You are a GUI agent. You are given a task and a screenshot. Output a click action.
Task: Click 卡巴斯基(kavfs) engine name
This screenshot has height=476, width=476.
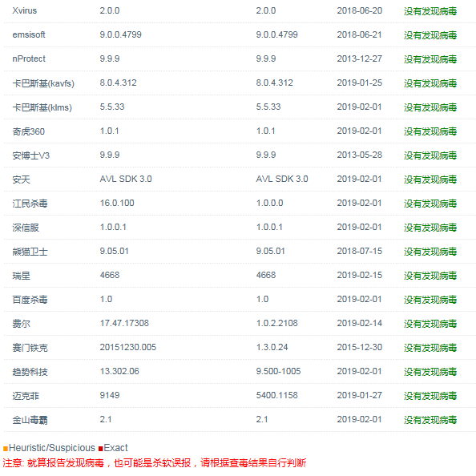pyautogui.click(x=43, y=83)
